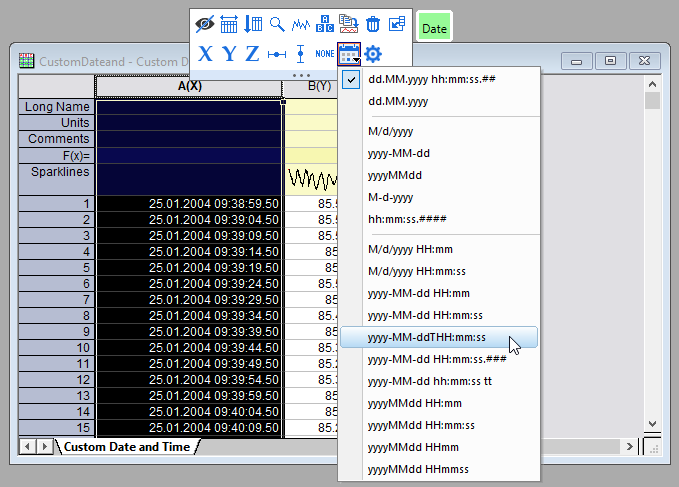The width and height of the screenshot is (679, 487).
Task: Click the sort column arrow icon
Action: tap(253, 25)
